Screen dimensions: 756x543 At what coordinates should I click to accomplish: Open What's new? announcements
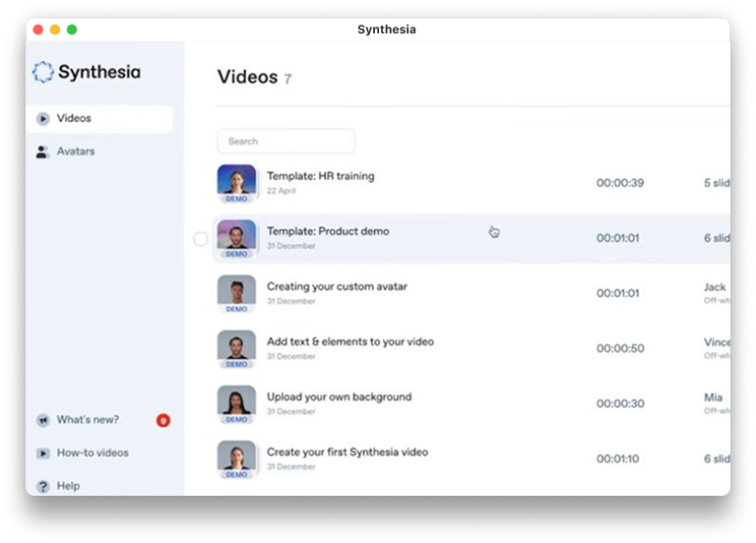[x=88, y=420]
